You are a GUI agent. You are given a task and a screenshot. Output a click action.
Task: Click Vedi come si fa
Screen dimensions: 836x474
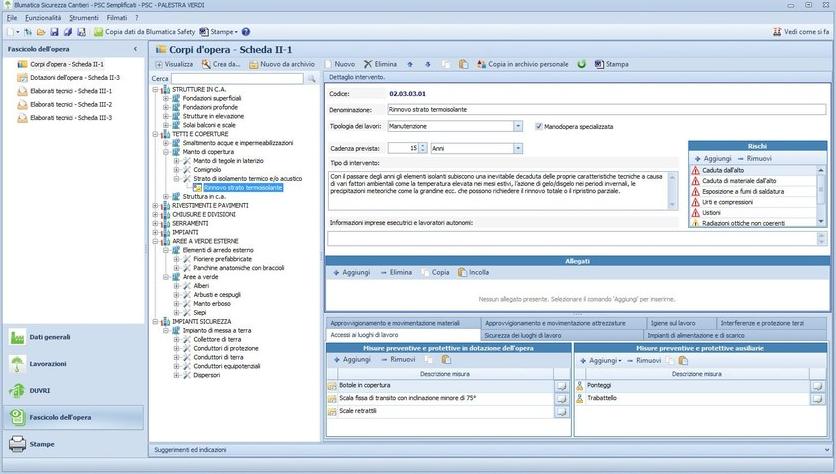tap(801, 32)
